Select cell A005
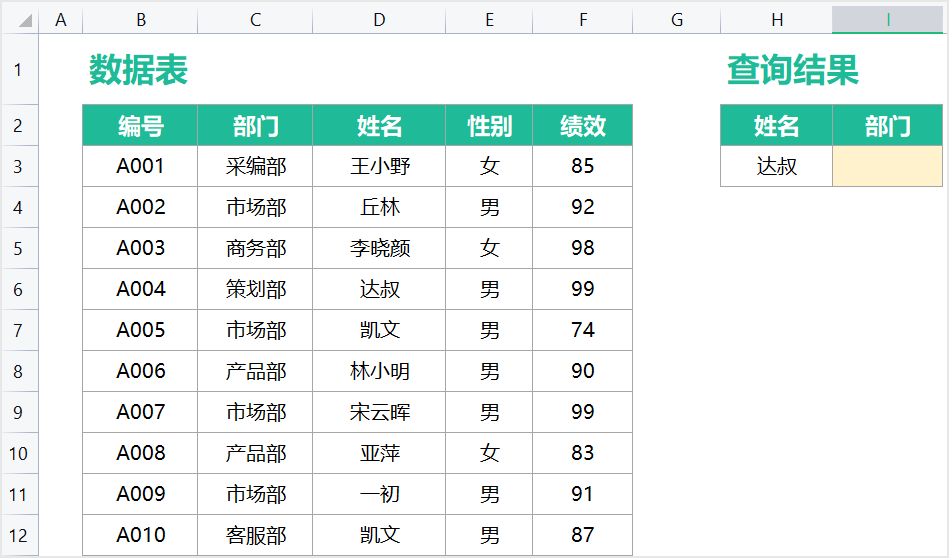 pos(140,330)
